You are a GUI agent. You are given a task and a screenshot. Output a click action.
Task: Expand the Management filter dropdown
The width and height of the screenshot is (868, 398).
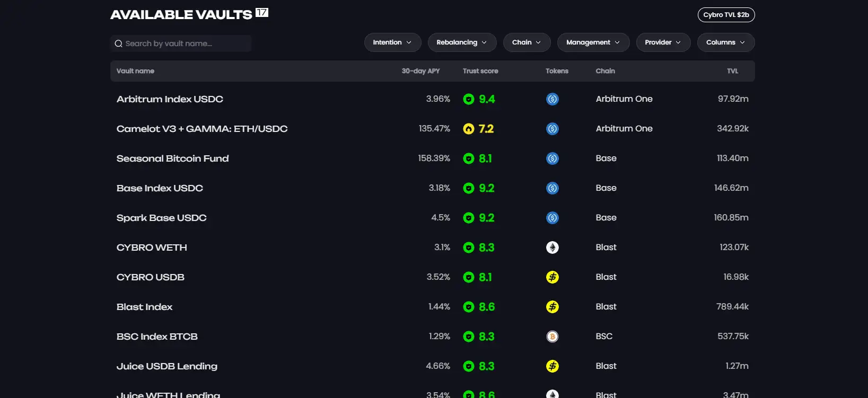coord(593,42)
